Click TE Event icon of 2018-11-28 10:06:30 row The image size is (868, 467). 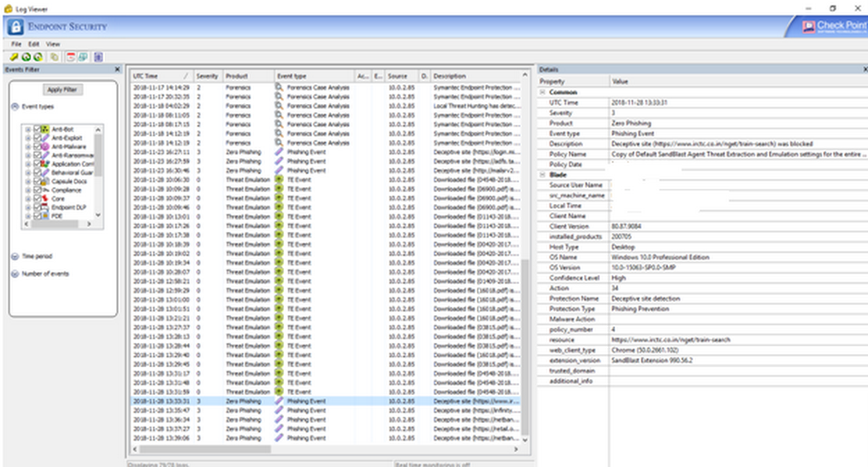click(x=279, y=179)
